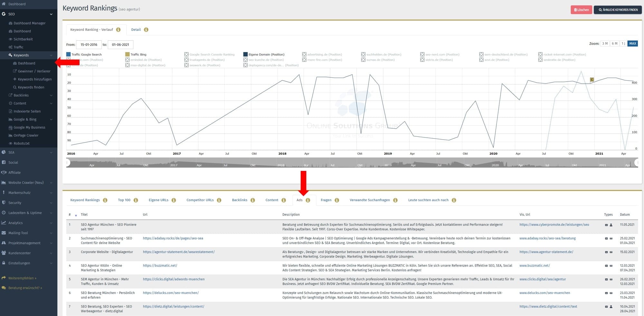Click right handle of chart range navigator
644x316 pixels.
[636, 163]
